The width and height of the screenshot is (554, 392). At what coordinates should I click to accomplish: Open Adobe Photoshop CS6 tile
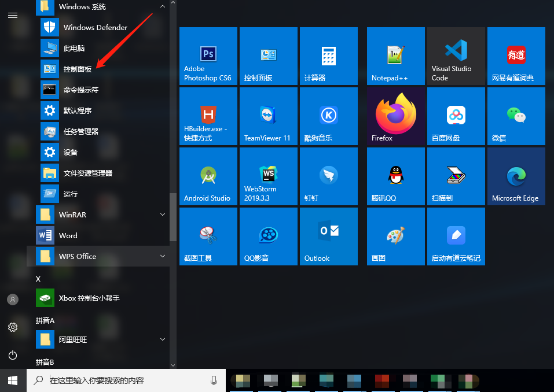(208, 56)
